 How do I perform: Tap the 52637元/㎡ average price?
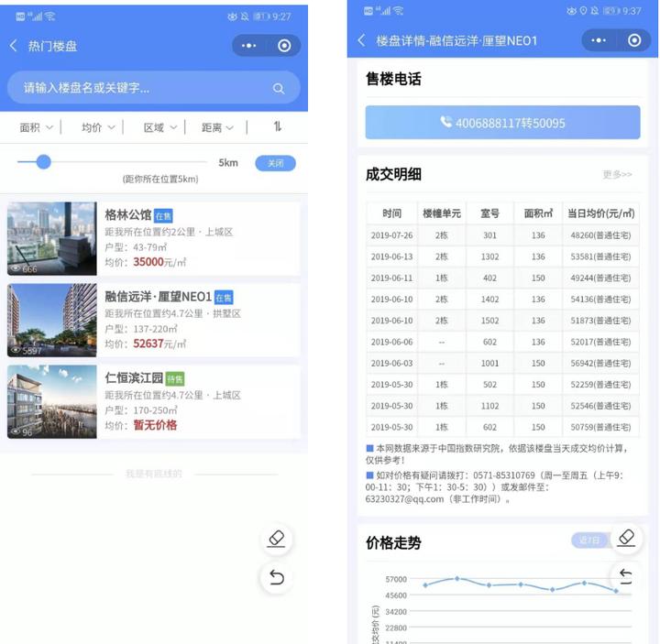tap(159, 344)
